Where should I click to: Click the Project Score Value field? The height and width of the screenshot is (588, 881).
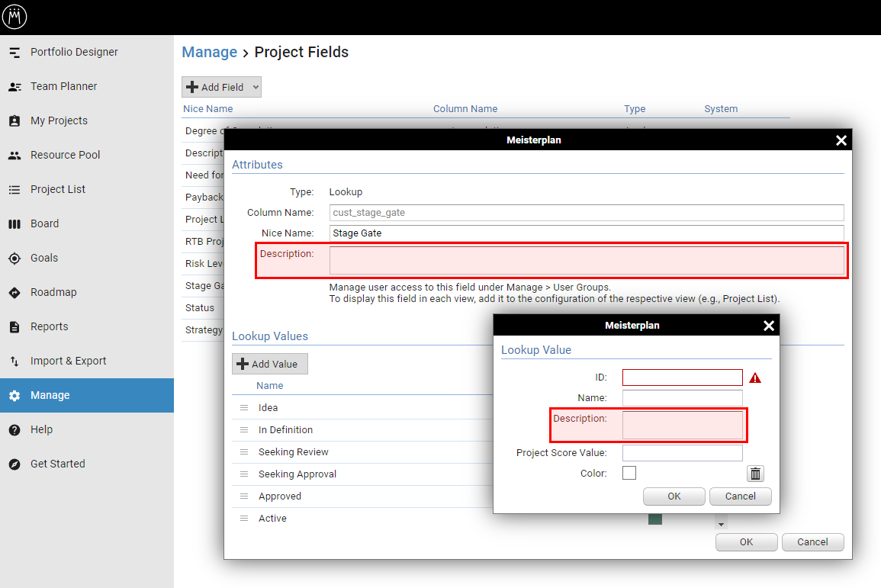(682, 453)
